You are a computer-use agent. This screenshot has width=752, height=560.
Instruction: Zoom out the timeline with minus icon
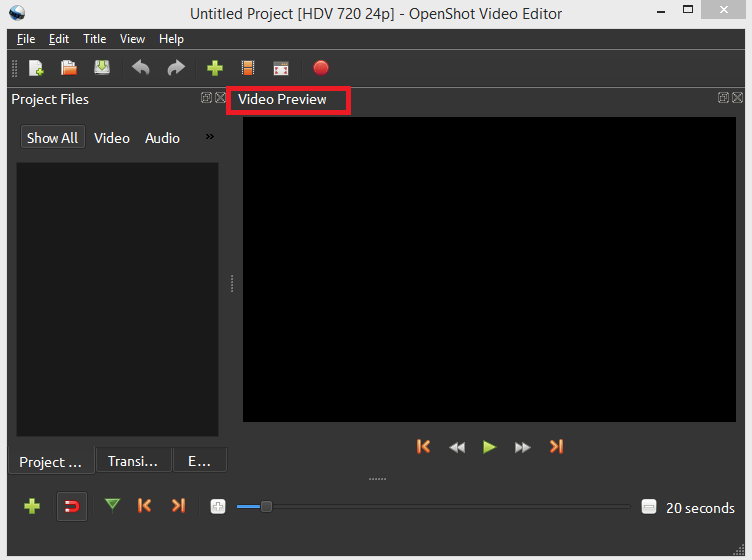[x=648, y=506]
